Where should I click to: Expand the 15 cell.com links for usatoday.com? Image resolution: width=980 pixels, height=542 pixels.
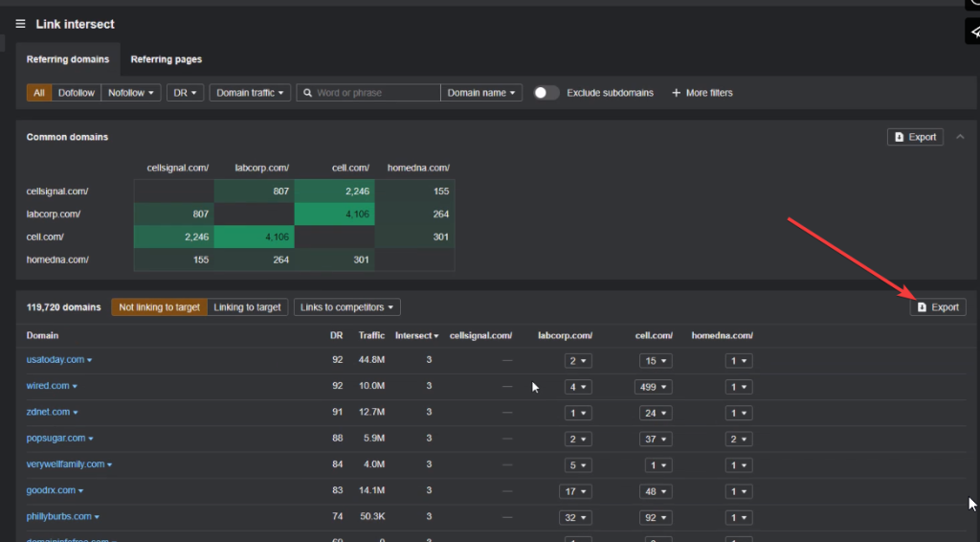(x=656, y=361)
